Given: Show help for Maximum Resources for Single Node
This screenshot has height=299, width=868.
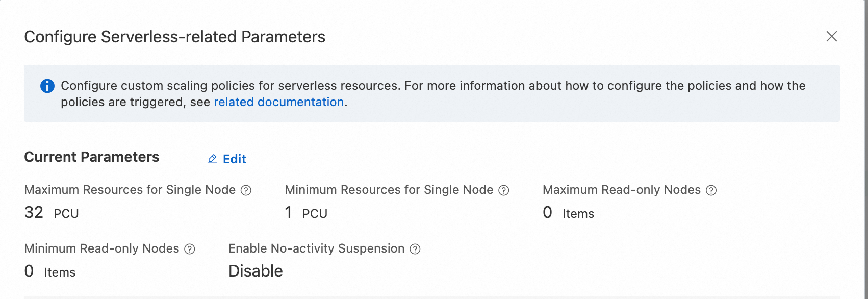Looking at the screenshot, I should pyautogui.click(x=246, y=190).
